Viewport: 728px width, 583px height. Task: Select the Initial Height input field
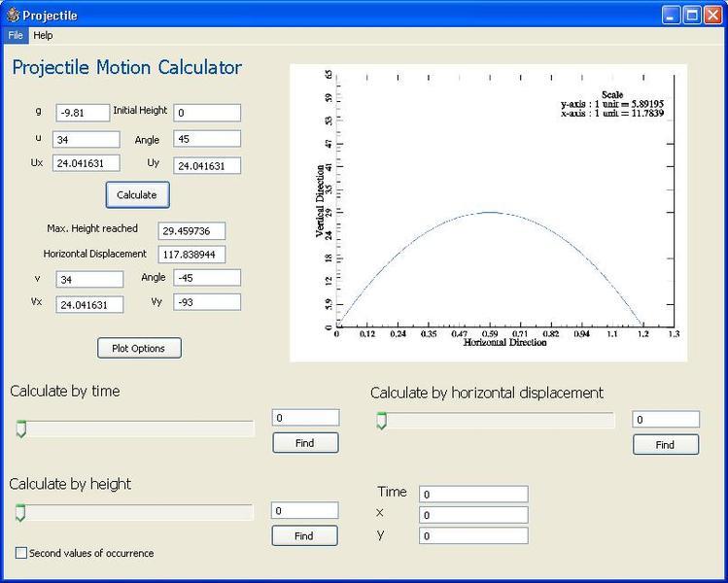pos(207,113)
